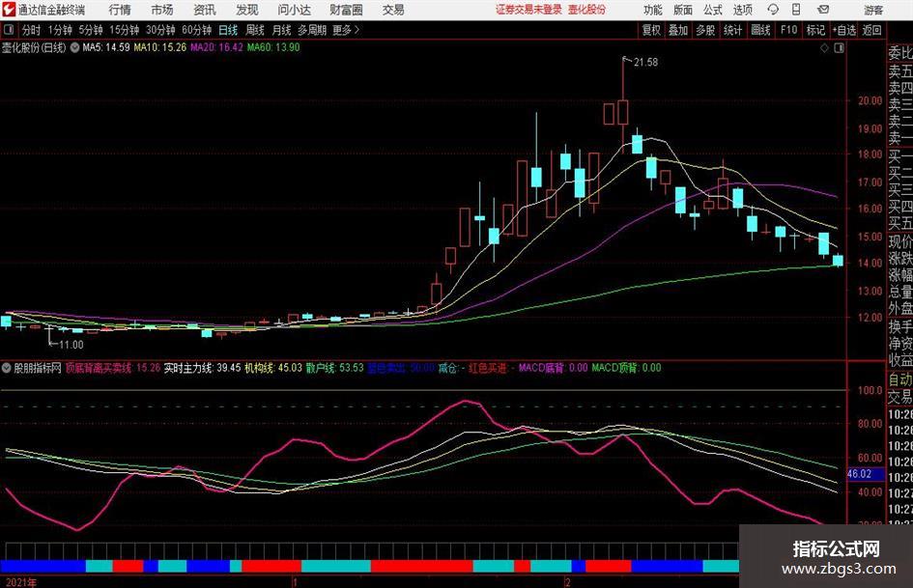Click the 现价 row in right sidebar
913x588 pixels.
(x=900, y=241)
